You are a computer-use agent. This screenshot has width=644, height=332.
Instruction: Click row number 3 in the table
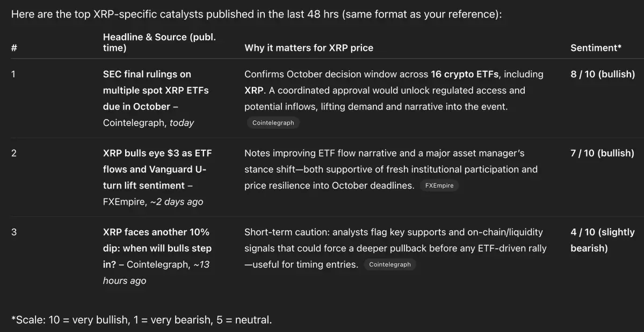click(14, 232)
